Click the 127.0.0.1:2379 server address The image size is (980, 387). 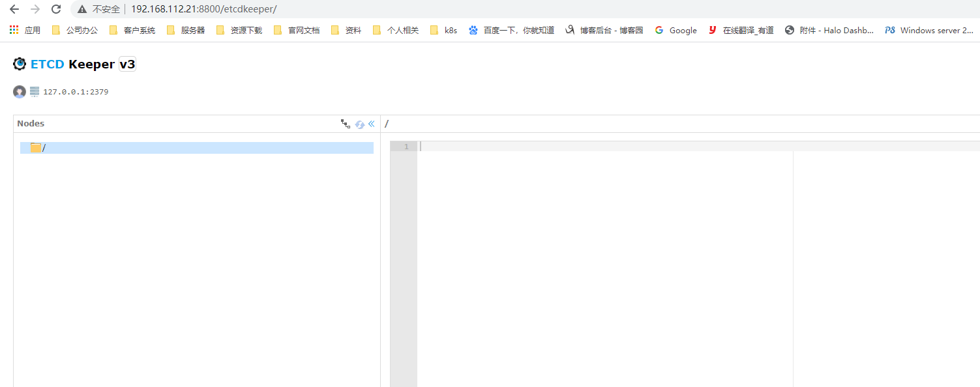point(76,92)
